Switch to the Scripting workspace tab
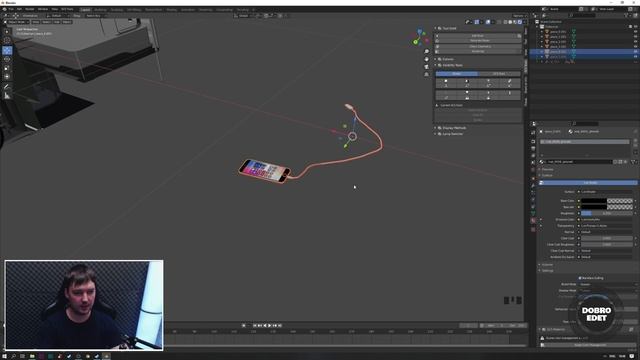Viewport: 640px width, 360px height. 242,9
